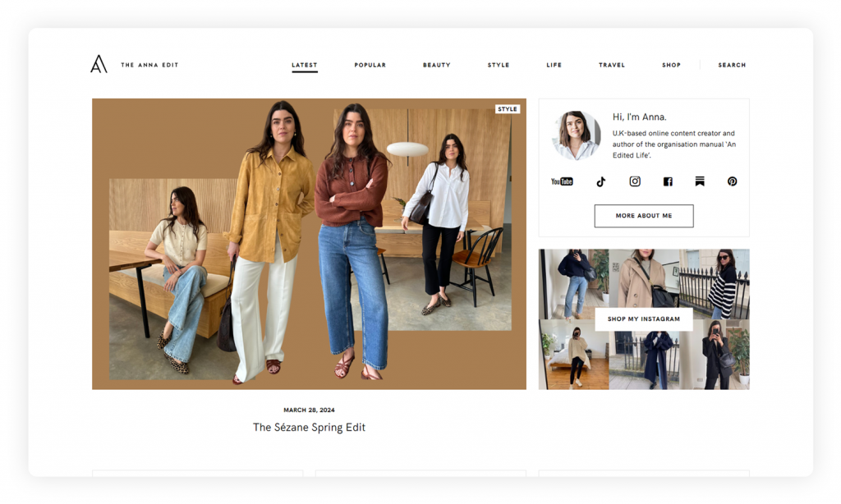Open Anna's YouTube channel icon
This screenshot has height=504, width=841.
(562, 181)
